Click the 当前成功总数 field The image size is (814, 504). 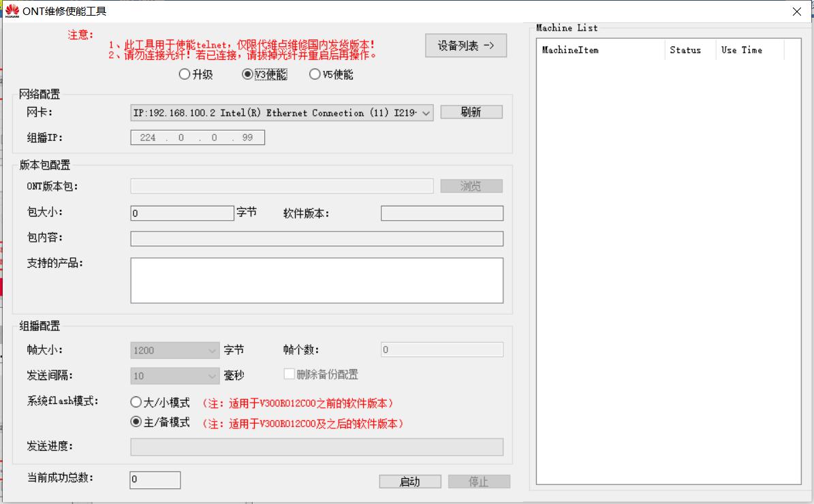tap(155, 479)
